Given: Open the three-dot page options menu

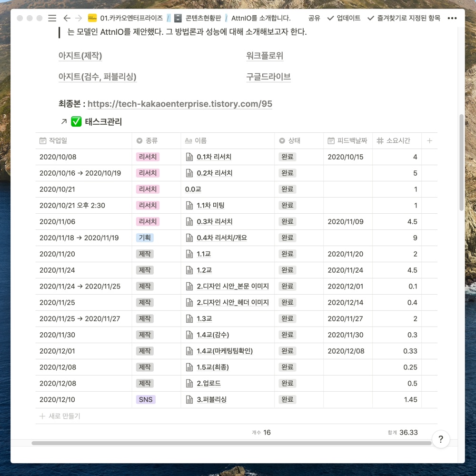Looking at the screenshot, I should (x=452, y=18).
